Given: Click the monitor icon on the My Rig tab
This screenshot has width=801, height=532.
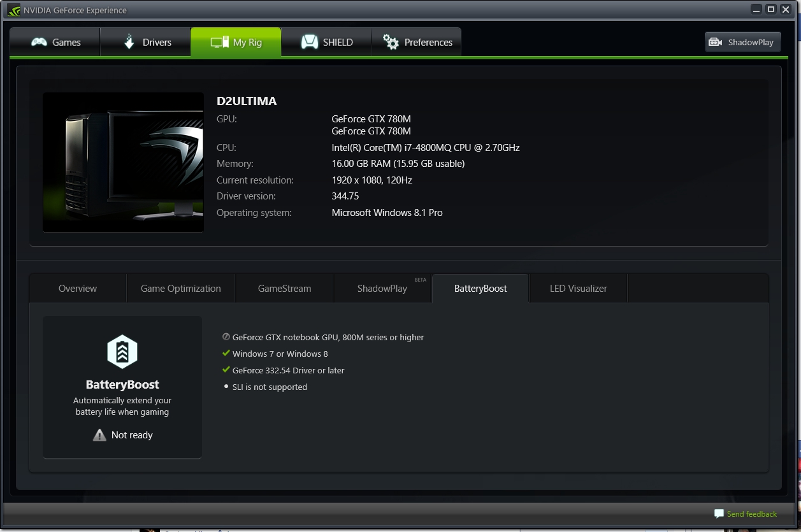Looking at the screenshot, I should [219, 42].
